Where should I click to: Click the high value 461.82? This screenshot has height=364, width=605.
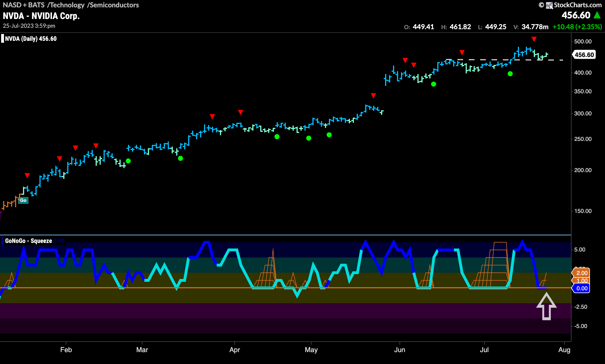[x=460, y=27]
